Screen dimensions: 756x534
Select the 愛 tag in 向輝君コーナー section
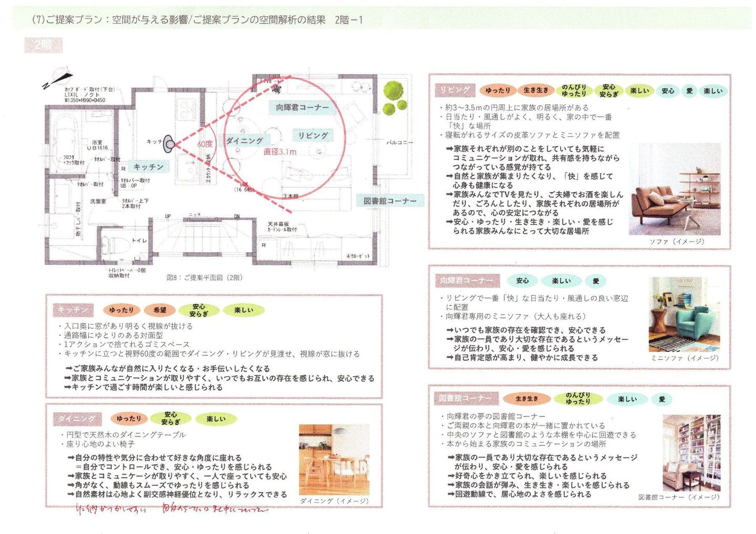[x=596, y=281]
